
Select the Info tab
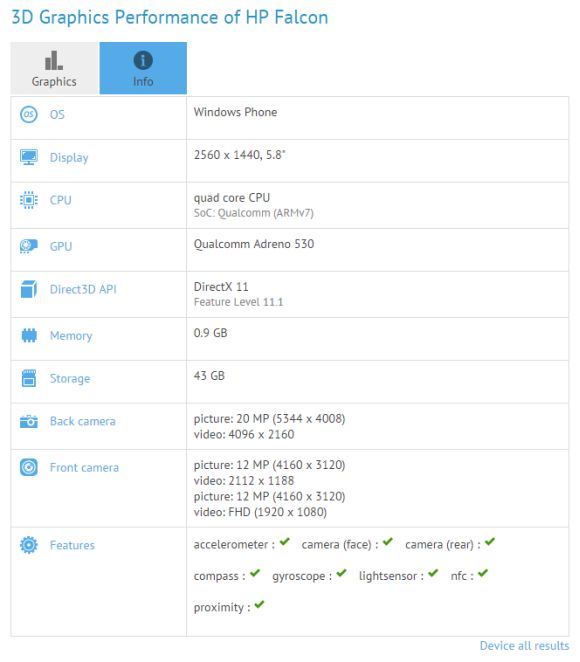[143, 68]
